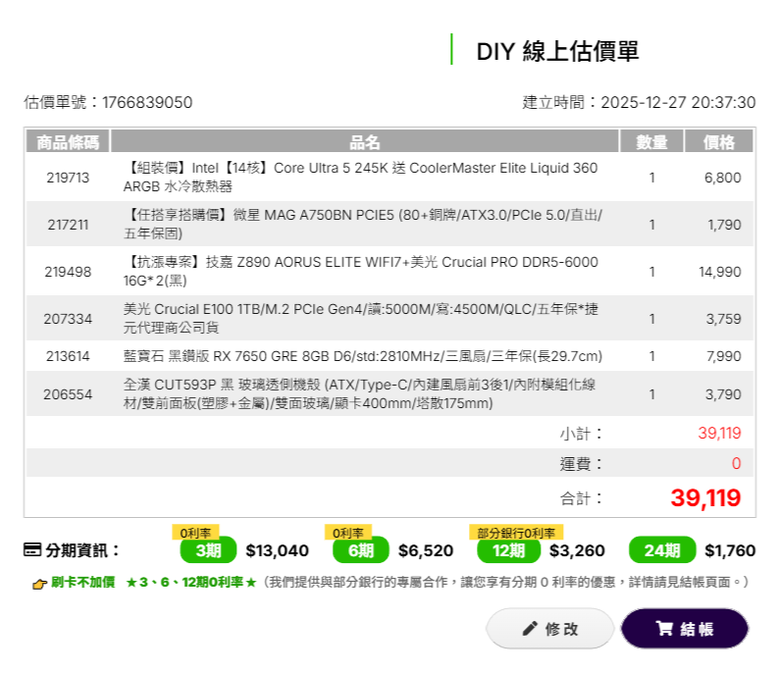Click the 小計 subtotal value 39,119
This screenshot has height=673, width=780.
[719, 433]
